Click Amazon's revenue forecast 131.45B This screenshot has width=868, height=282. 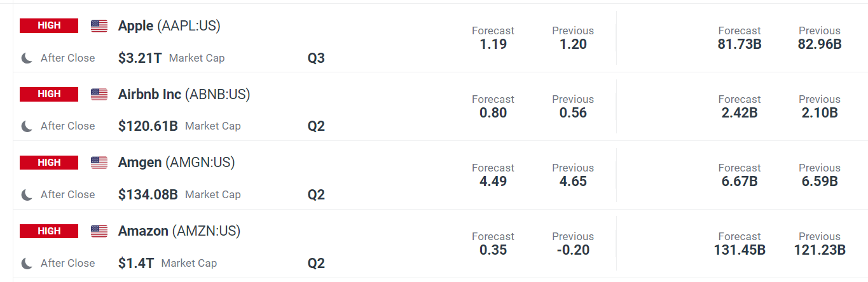[x=740, y=250]
